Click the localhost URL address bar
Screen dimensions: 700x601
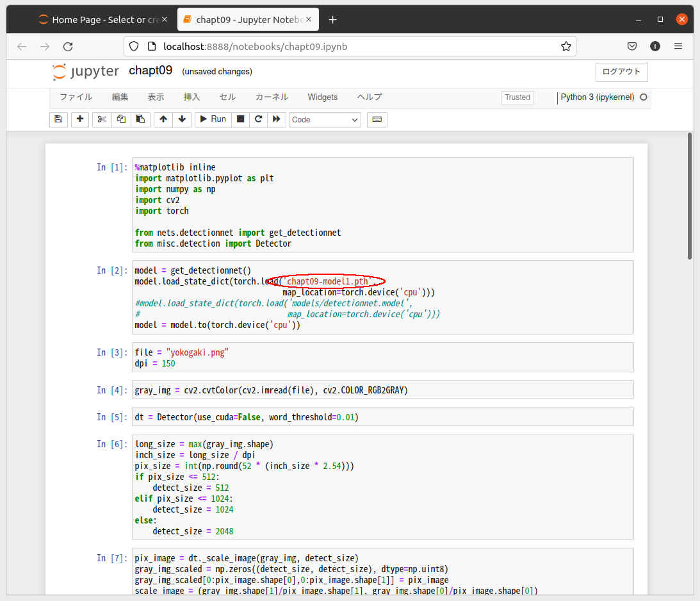click(x=350, y=46)
